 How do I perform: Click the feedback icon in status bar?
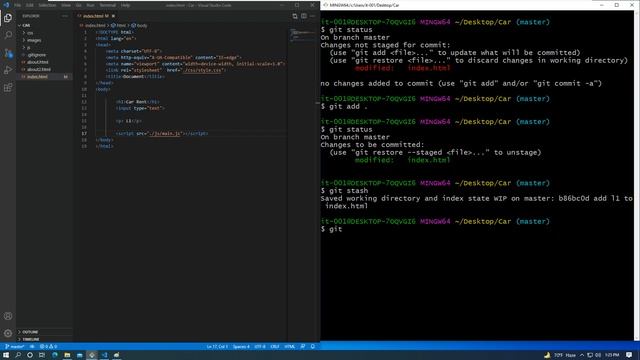pos(303,347)
